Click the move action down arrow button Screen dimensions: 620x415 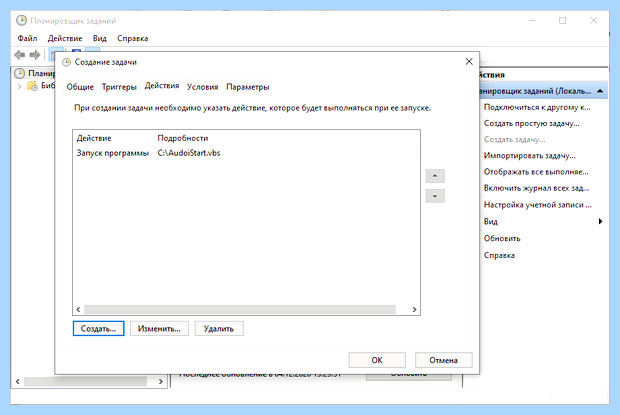click(x=435, y=196)
